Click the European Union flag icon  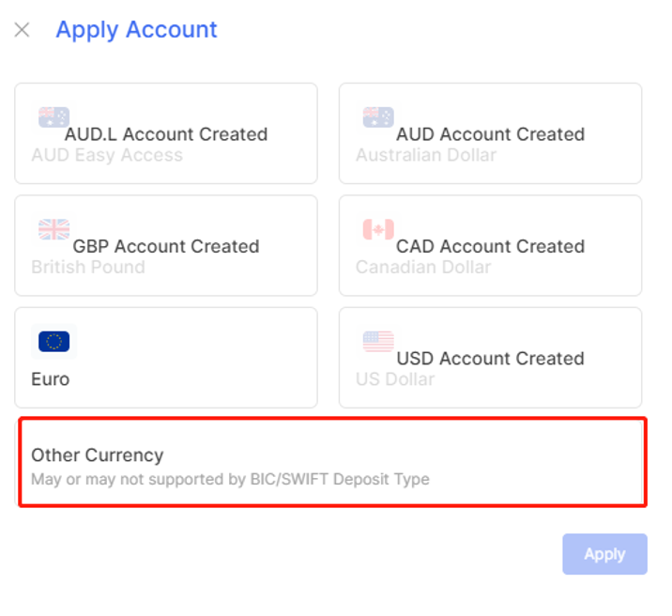click(54, 342)
